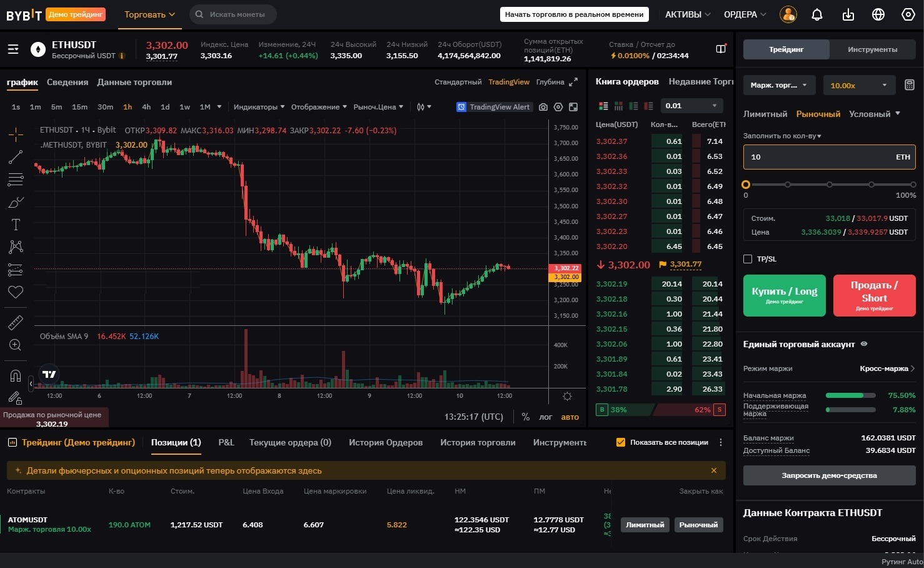Click the Купить / Long button
Image resolution: width=924 pixels, height=568 pixels.
[785, 295]
